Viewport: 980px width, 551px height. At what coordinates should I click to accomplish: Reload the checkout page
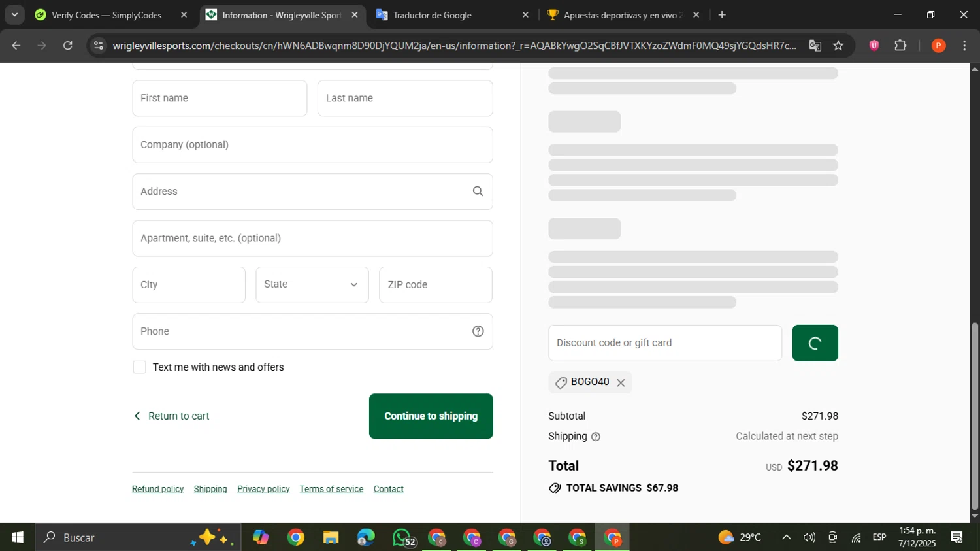pyautogui.click(x=68, y=46)
